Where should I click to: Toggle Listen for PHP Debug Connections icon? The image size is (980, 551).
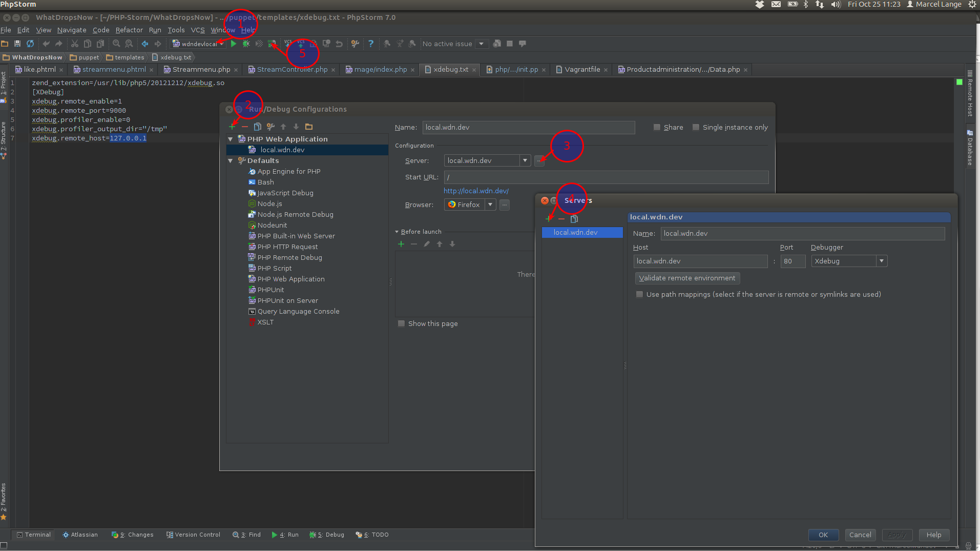click(x=272, y=44)
